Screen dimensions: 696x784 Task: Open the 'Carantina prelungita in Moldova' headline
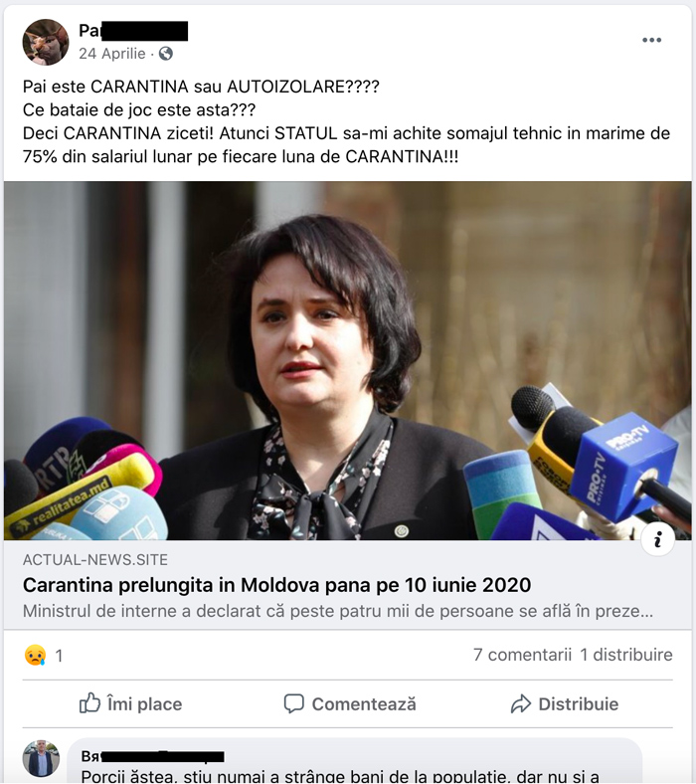point(276,584)
